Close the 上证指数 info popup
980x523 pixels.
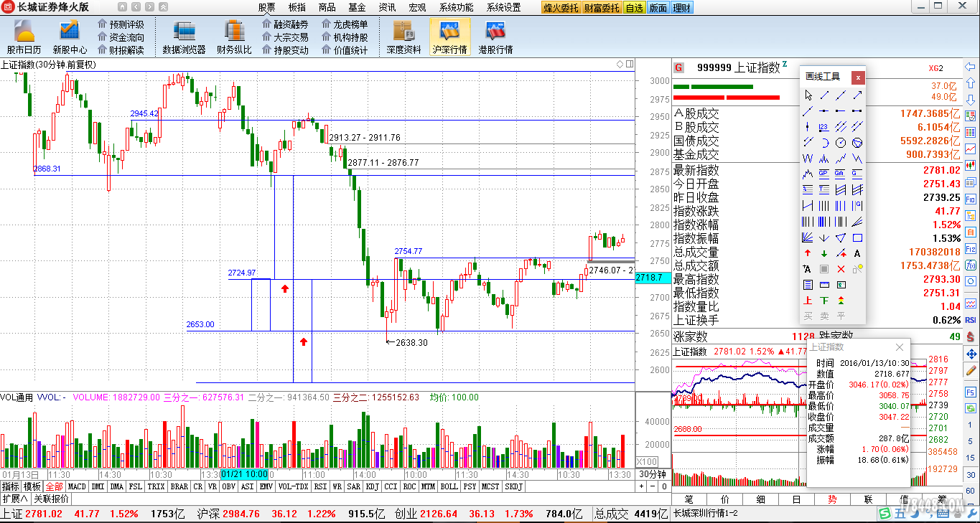900,347
